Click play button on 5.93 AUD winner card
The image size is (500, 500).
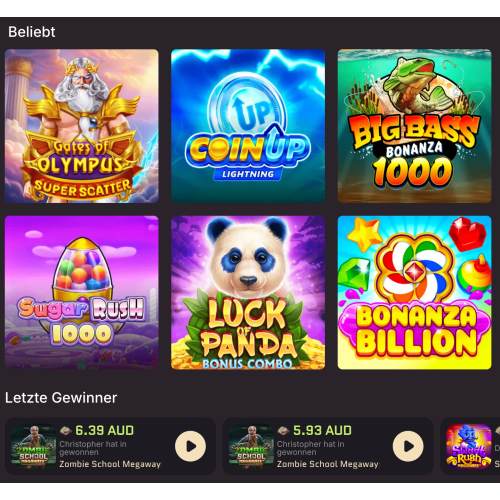408,446
